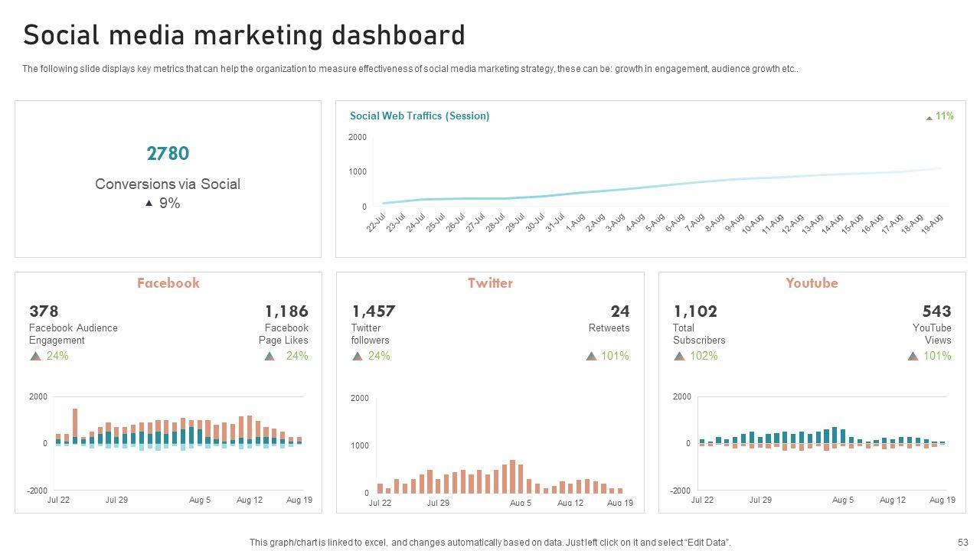The image size is (980, 551).
Task: Click the 2780 conversions figure
Action: click(x=168, y=154)
